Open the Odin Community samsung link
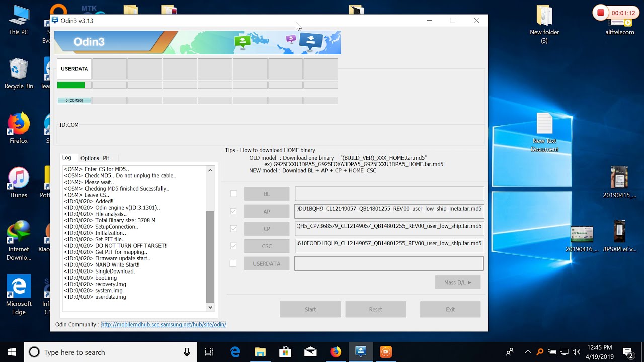This screenshot has height=362, width=644. click(x=164, y=324)
